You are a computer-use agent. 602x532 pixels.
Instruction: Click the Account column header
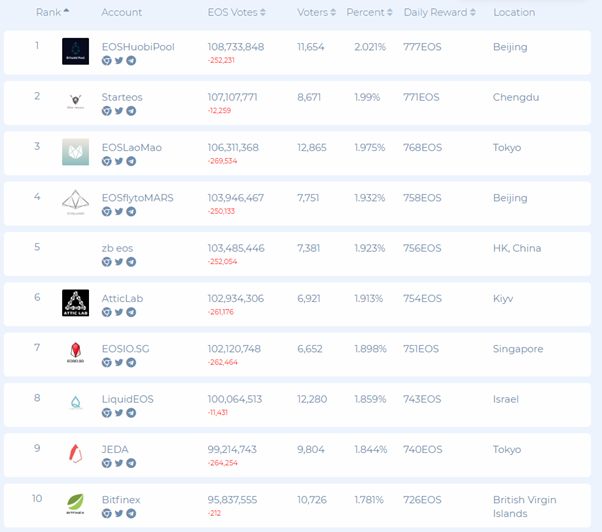(121, 12)
